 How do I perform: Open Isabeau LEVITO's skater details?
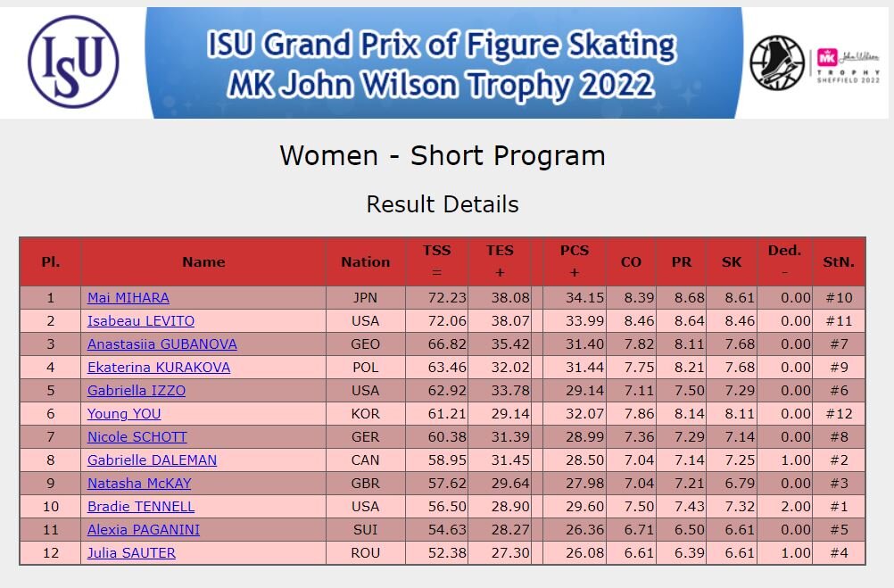tap(141, 321)
